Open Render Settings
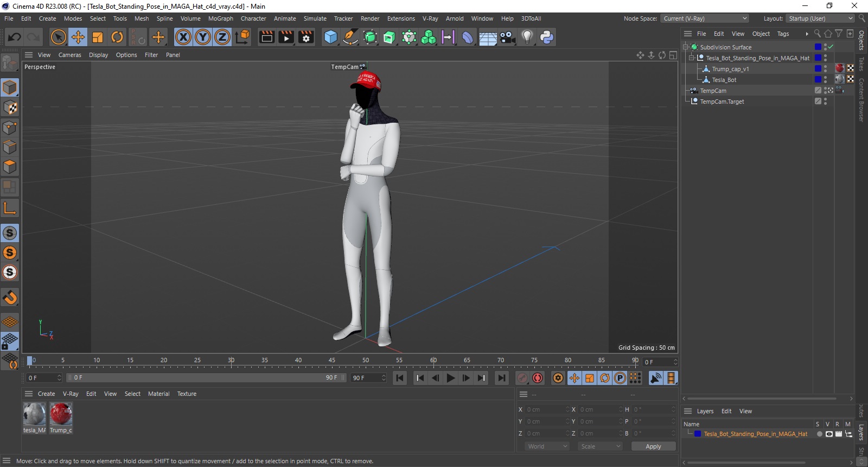 [306, 37]
